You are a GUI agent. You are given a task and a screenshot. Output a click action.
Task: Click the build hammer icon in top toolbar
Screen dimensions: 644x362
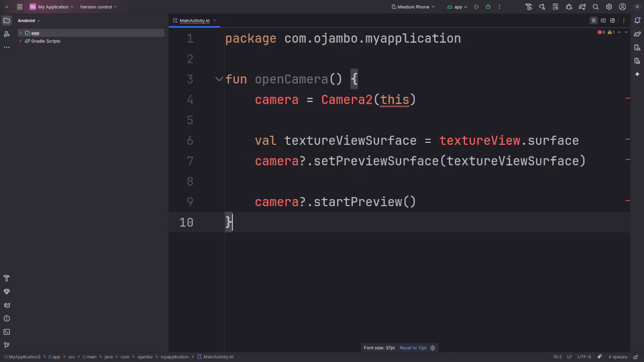pos(529,7)
